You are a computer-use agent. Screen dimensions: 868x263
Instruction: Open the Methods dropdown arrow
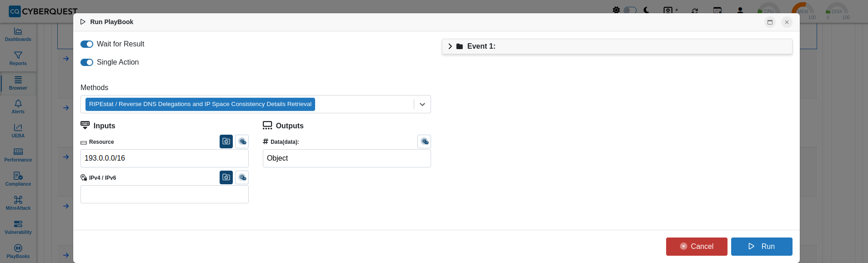pos(422,104)
